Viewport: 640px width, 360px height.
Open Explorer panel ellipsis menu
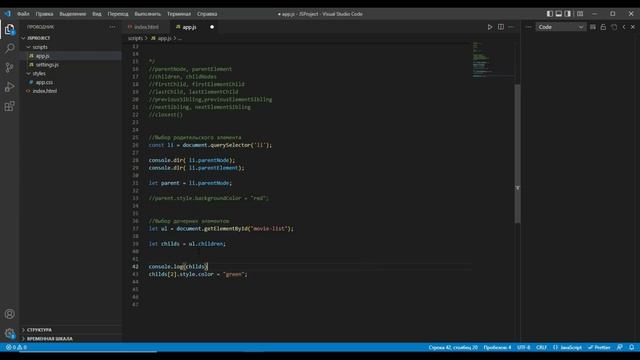click(x=112, y=27)
